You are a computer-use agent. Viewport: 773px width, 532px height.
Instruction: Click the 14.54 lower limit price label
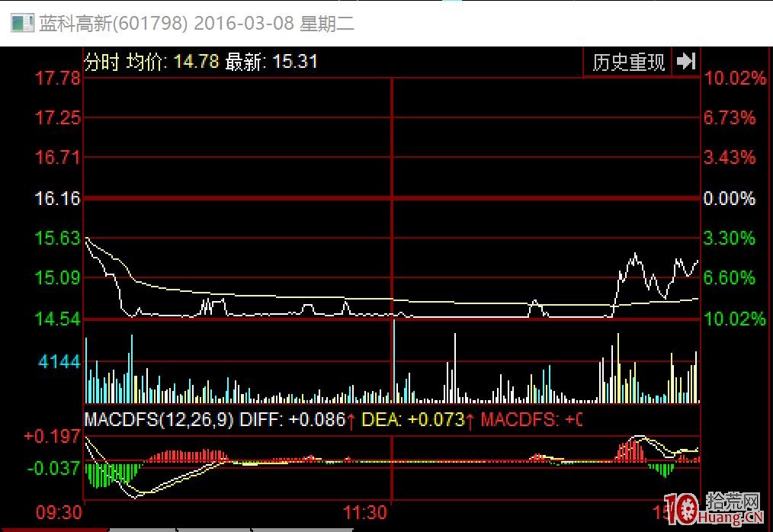(58, 319)
